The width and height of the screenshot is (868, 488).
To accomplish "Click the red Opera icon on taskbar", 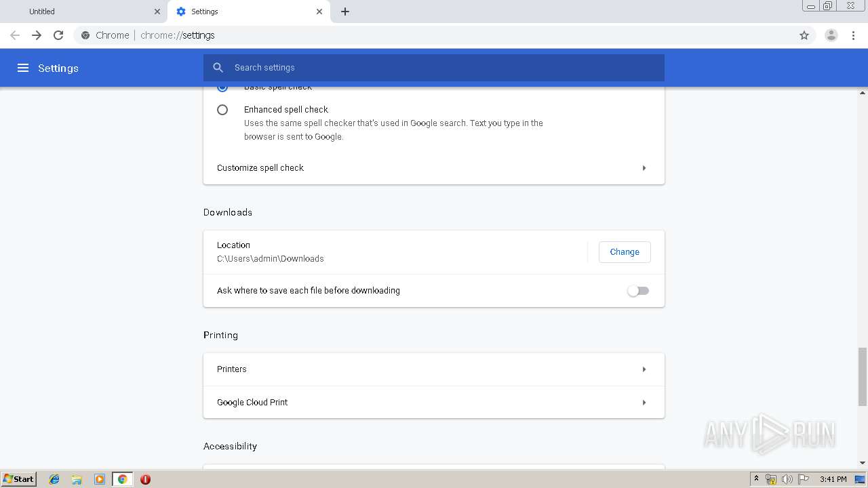I will (145, 479).
